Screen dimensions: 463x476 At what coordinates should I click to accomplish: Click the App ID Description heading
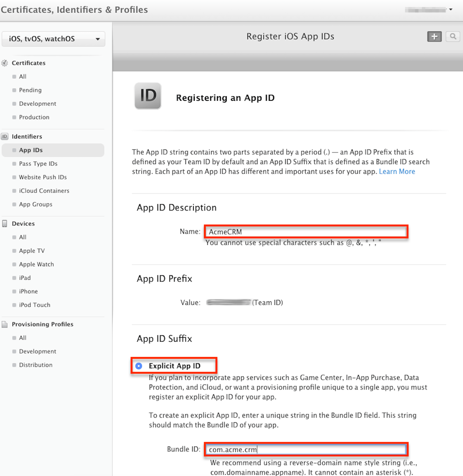pyautogui.click(x=177, y=208)
